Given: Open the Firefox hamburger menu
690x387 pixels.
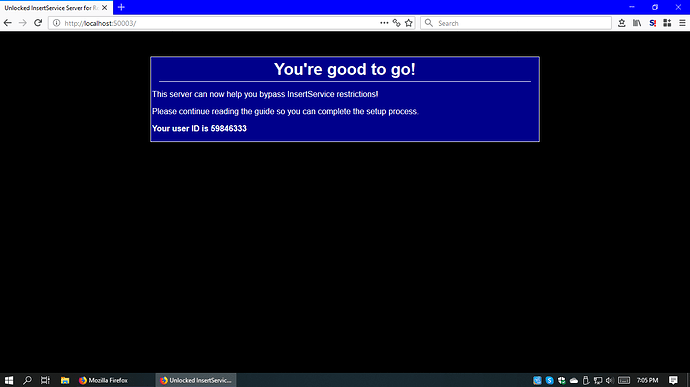Looking at the screenshot, I should pyautogui.click(x=682, y=23).
